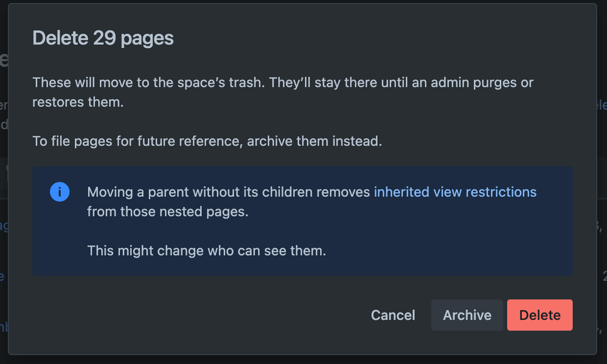This screenshot has width=607, height=364.
Task: Choose Archive instead of deleting
Action: [467, 315]
